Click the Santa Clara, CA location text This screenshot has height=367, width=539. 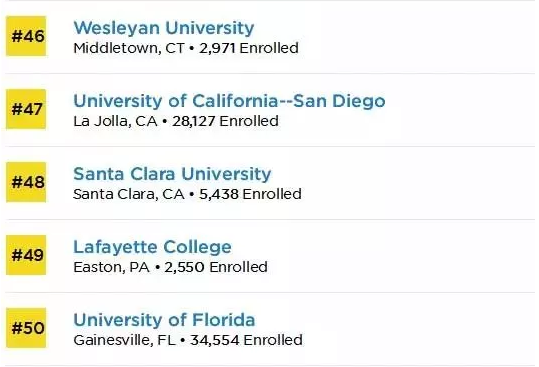[x=129, y=194]
